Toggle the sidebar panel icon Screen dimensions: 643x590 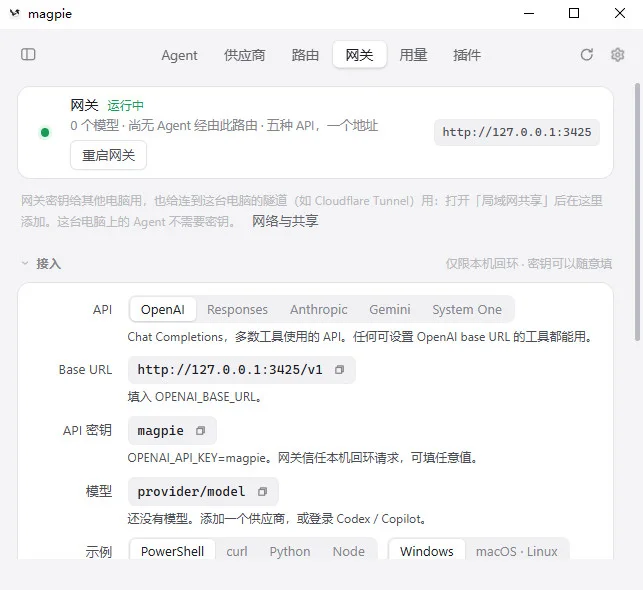(28, 55)
